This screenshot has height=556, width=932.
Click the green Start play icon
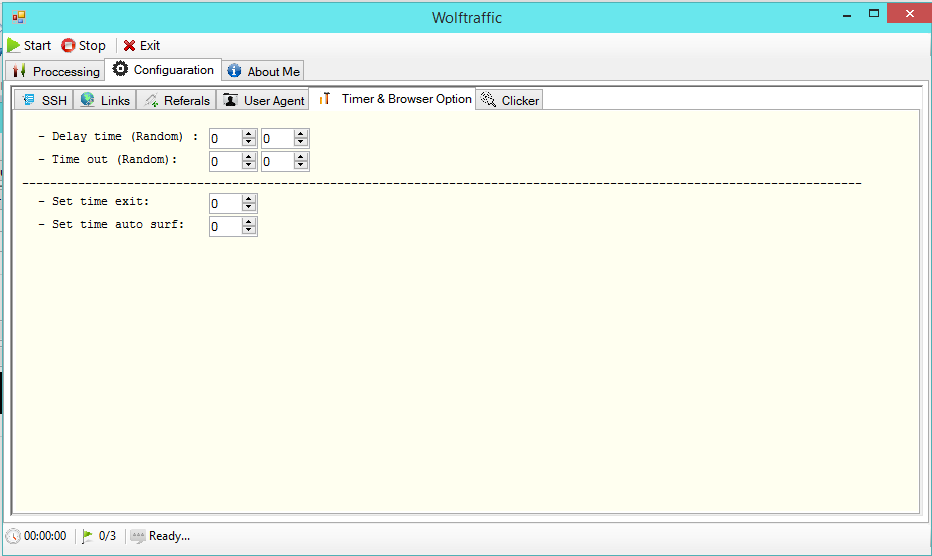[x=14, y=46]
